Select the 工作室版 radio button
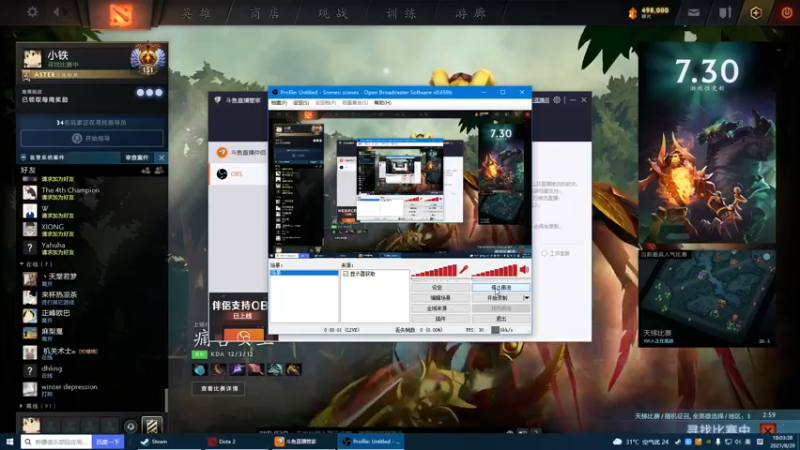The image size is (800, 450). point(544,253)
